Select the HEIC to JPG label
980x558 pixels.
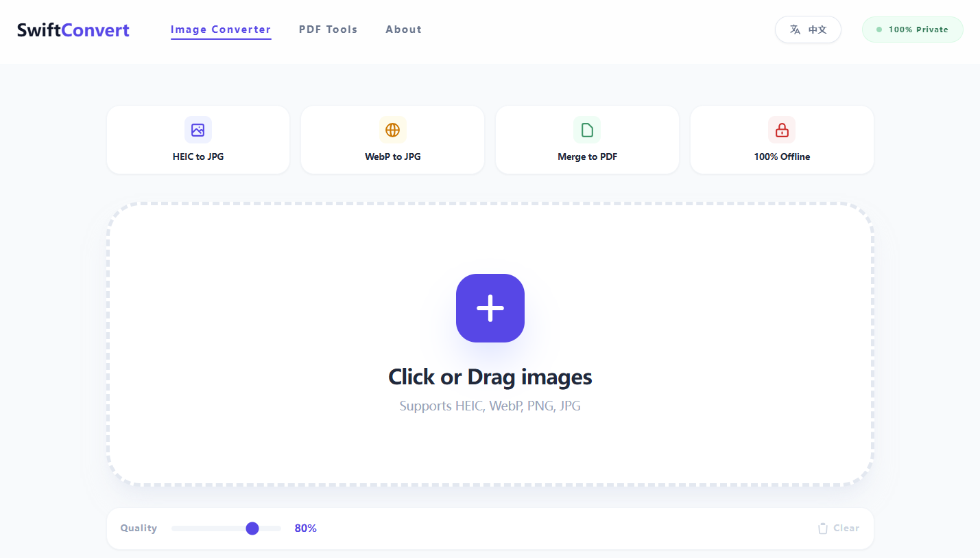[198, 156]
